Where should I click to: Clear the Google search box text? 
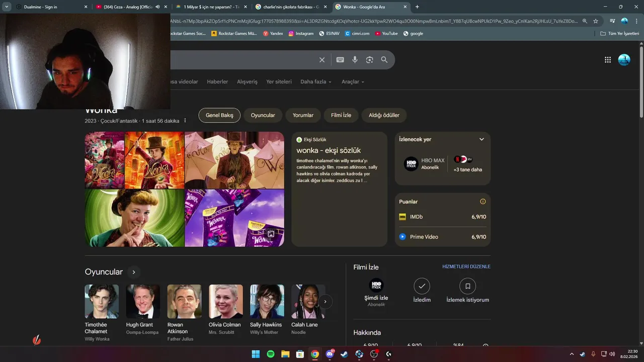(x=322, y=60)
